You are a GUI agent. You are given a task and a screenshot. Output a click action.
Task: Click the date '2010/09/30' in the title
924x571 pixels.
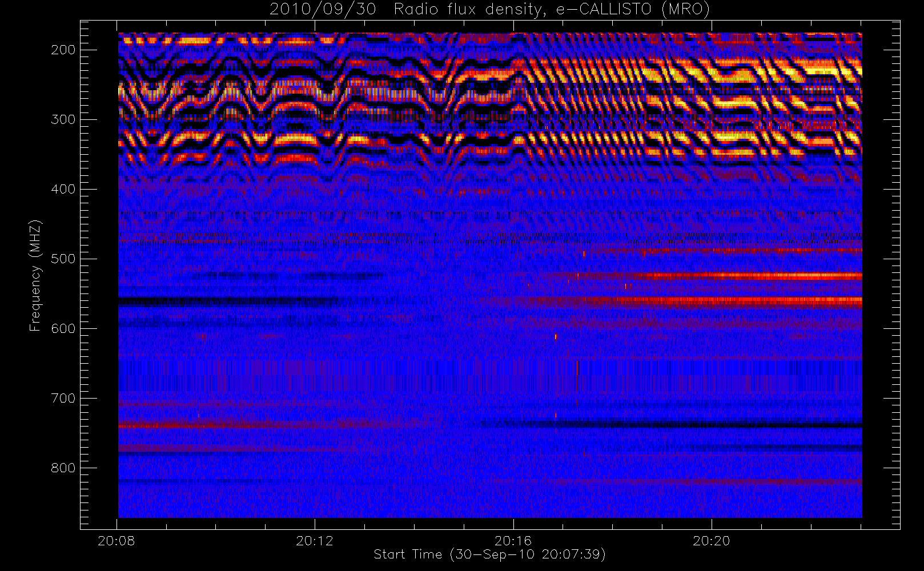point(323,10)
